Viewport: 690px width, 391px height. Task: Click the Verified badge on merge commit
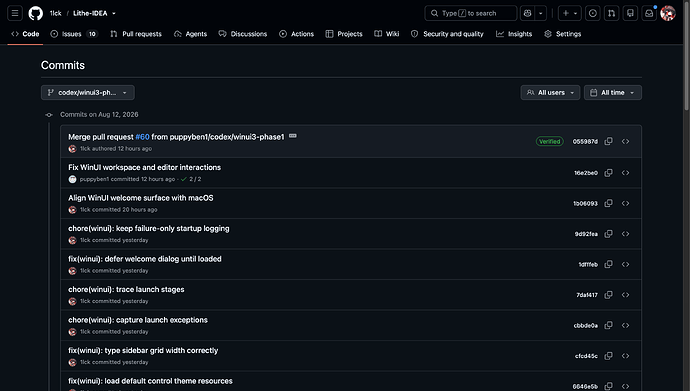(550, 141)
